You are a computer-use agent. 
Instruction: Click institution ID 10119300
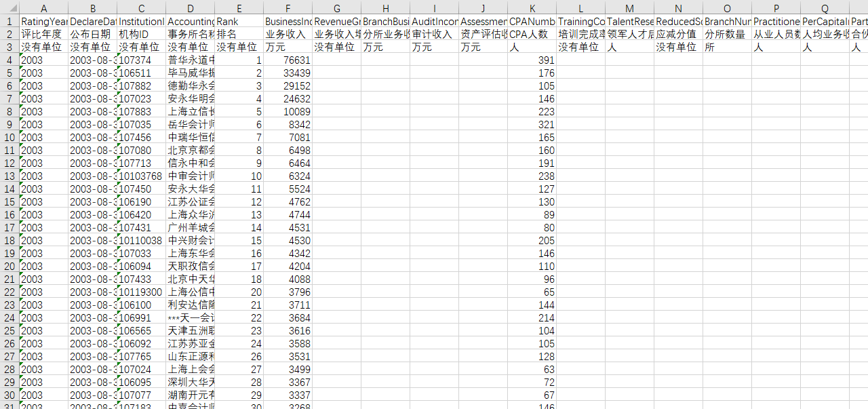[142, 292]
